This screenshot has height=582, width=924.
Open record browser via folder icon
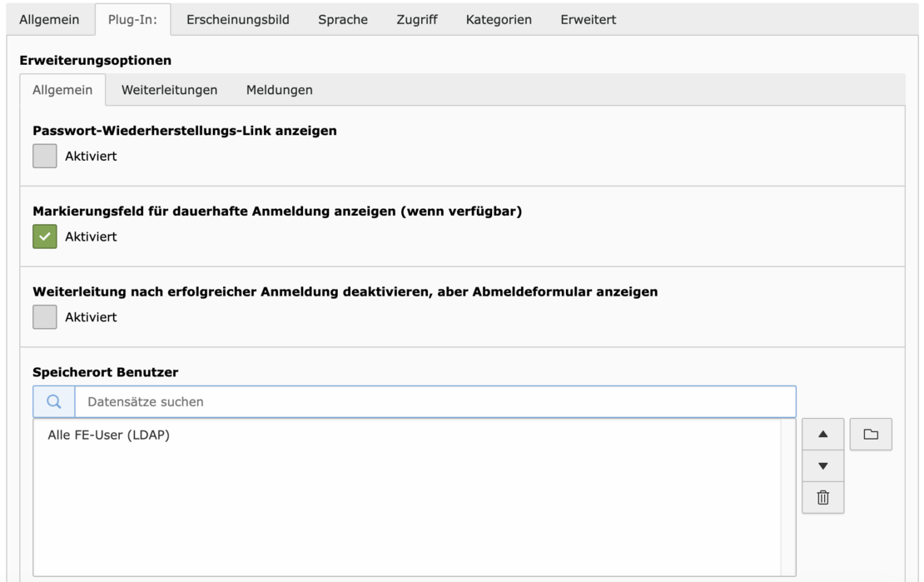click(x=871, y=435)
